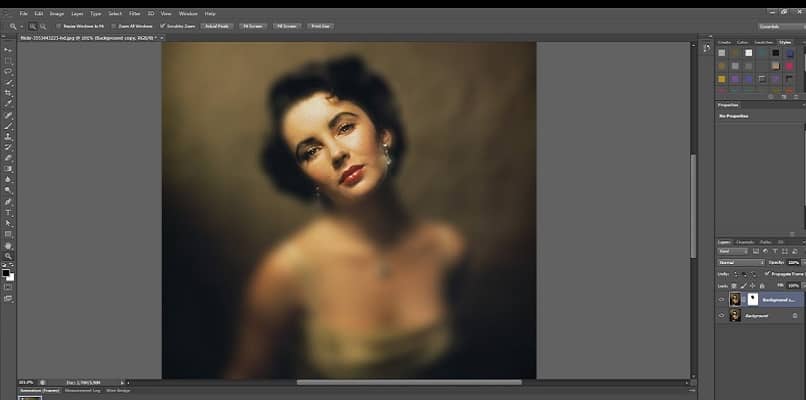Switch to the Channels tab
806x400 pixels.
(x=746, y=242)
